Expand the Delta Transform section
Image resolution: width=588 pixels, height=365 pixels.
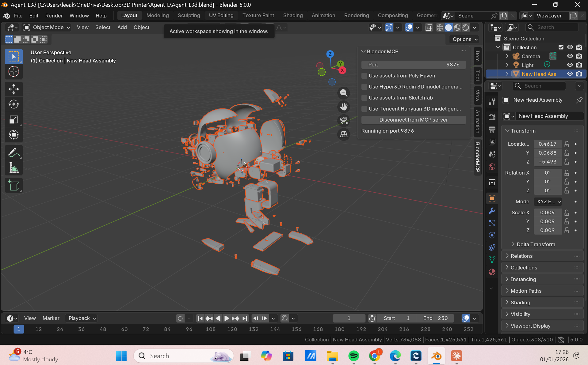536,244
